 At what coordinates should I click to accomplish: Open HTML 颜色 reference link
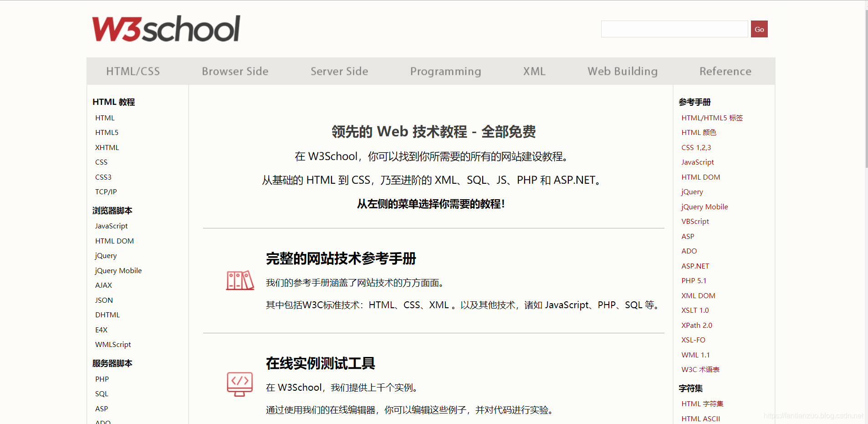(699, 133)
